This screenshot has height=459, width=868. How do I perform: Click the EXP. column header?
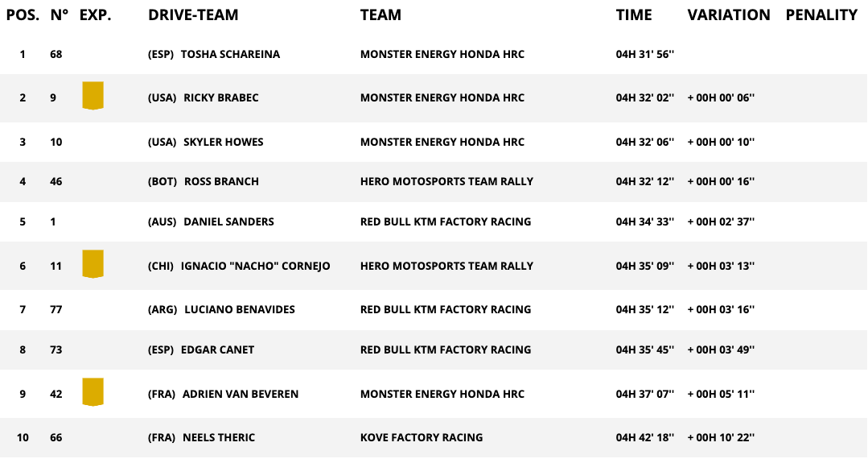(95, 14)
